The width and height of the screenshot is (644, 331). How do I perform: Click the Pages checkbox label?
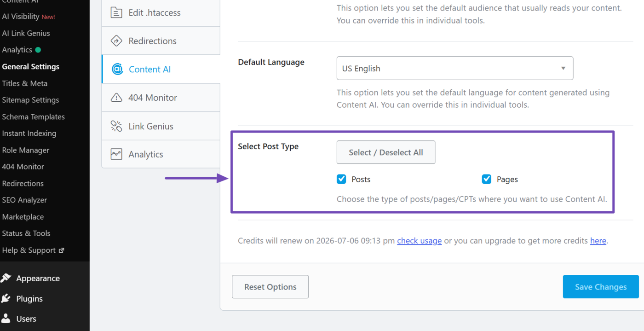pos(507,180)
